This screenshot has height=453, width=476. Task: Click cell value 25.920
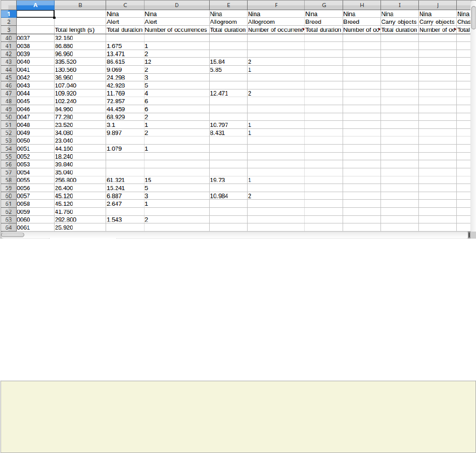[80, 228]
